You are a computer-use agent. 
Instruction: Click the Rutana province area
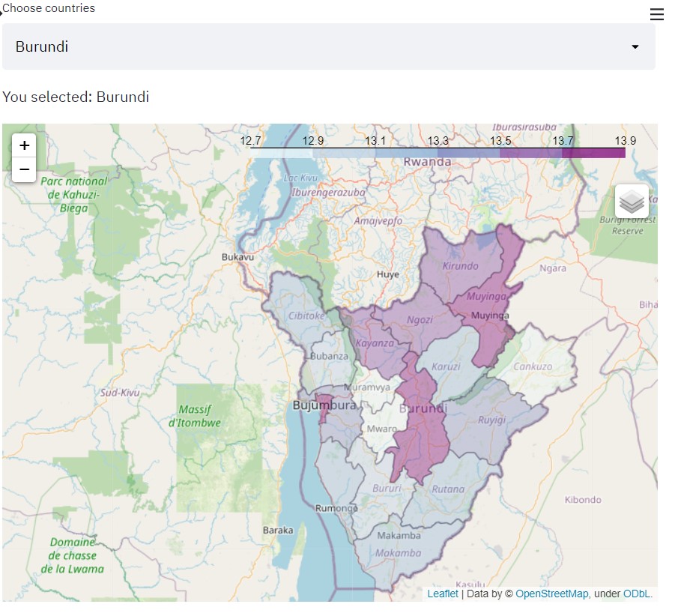coord(448,489)
